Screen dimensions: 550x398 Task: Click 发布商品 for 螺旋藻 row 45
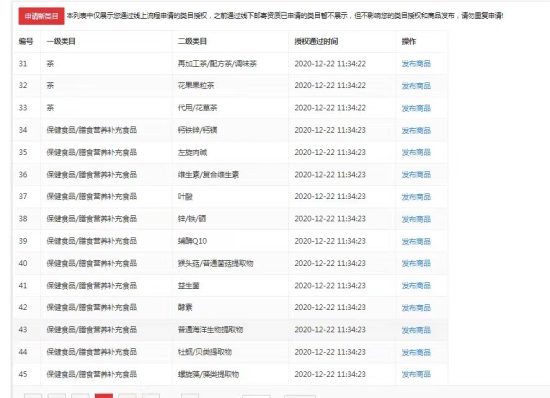click(416, 375)
